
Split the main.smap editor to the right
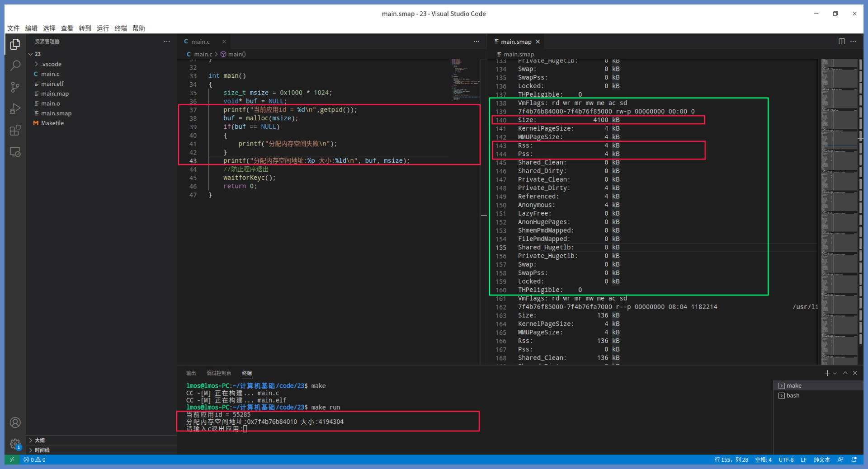pyautogui.click(x=841, y=42)
